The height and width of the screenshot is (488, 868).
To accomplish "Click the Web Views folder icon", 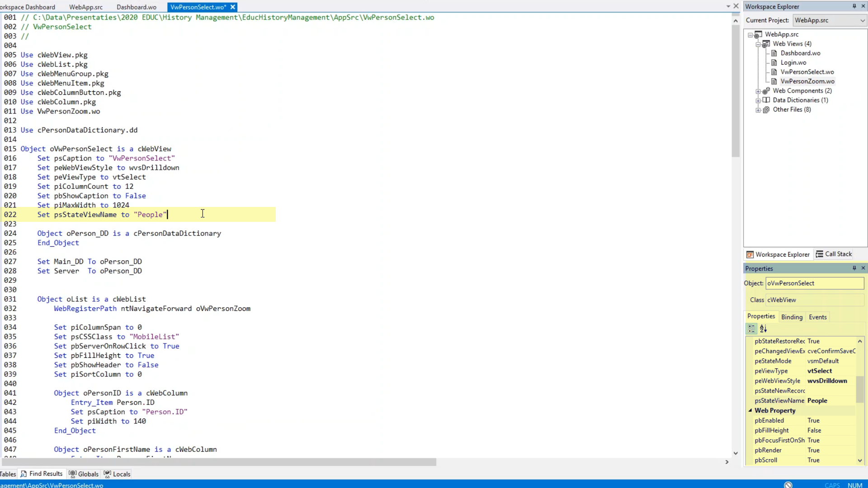I will 766,44.
